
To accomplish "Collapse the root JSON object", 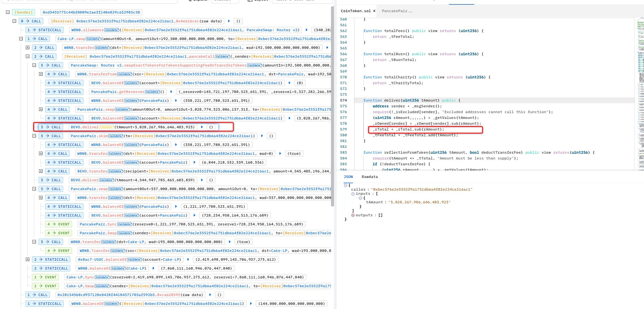I will tap(346, 185).
